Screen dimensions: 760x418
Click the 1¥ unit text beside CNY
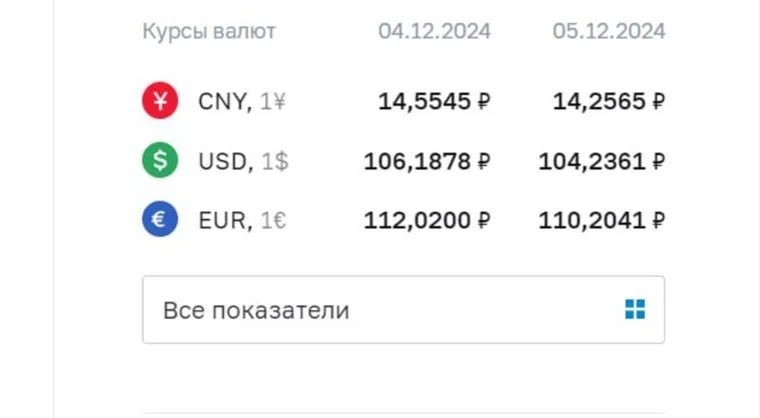tap(272, 101)
